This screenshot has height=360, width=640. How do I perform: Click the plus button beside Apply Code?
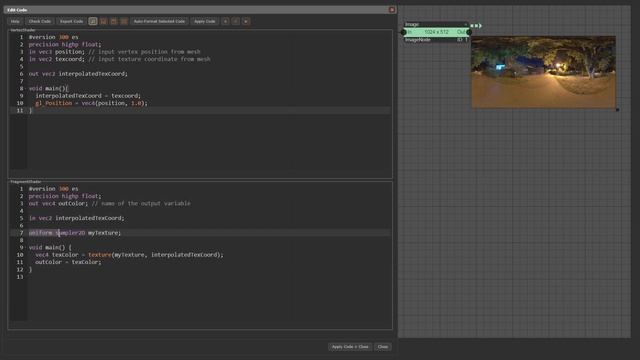point(225,21)
